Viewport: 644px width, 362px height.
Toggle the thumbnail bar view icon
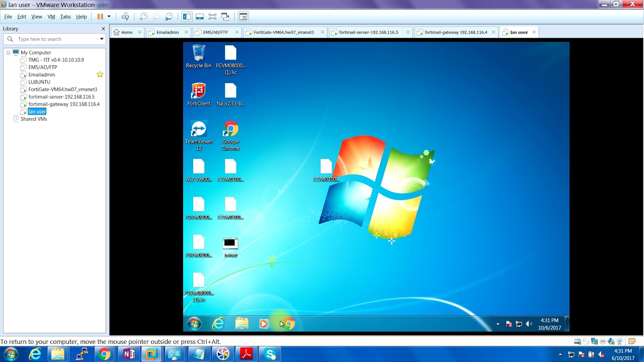click(x=200, y=17)
